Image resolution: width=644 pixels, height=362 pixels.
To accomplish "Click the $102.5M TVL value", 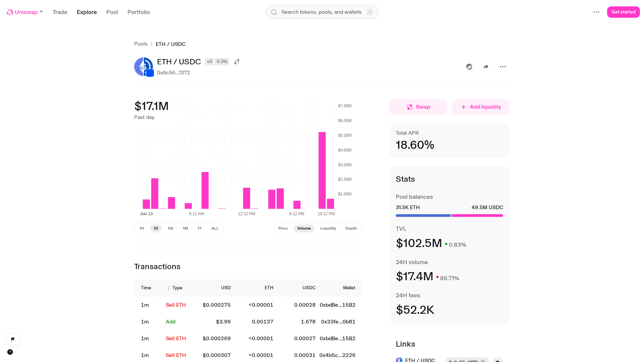I will tap(419, 243).
